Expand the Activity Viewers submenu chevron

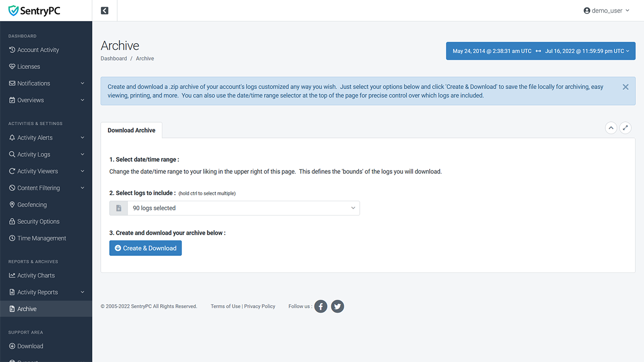pos(83,171)
